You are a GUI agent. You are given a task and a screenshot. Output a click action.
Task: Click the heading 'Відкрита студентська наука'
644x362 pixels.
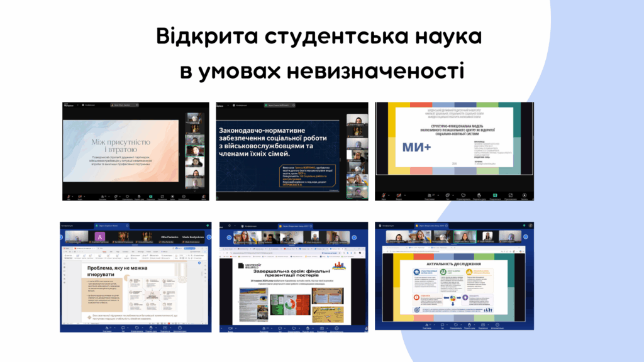point(319,36)
